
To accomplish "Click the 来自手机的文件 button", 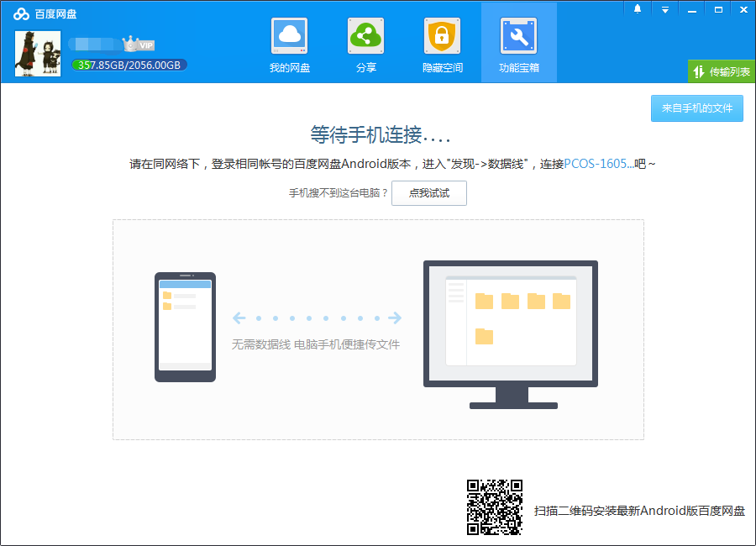I will tap(696, 108).
